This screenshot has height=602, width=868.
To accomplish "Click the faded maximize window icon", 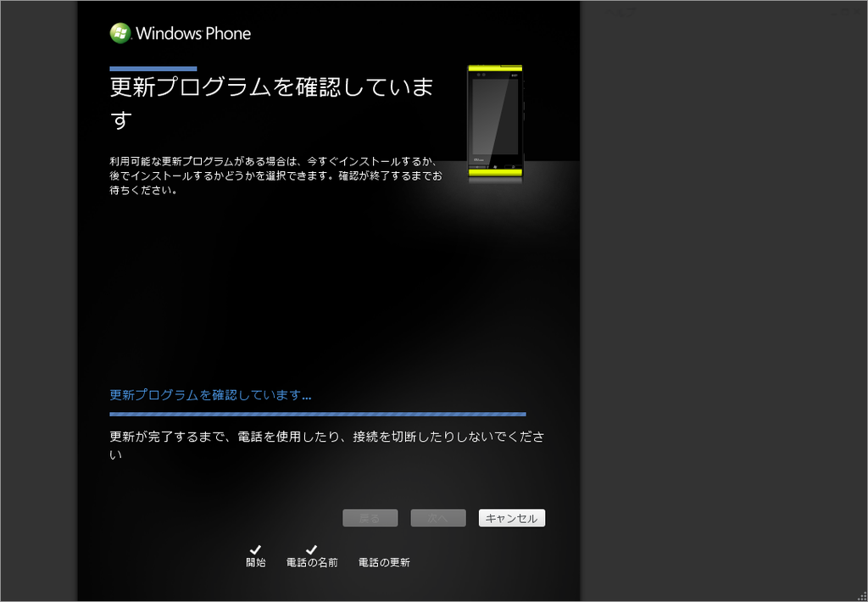I will point(846,12).
